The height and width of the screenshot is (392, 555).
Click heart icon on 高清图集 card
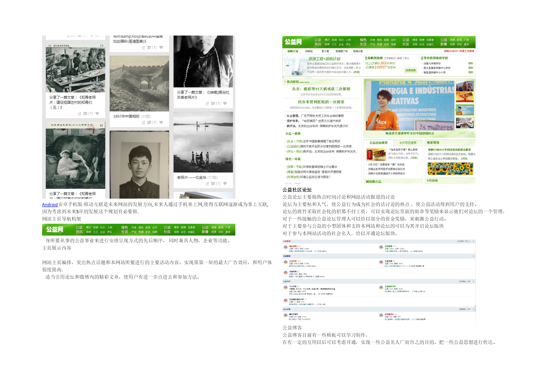[x=161, y=48]
